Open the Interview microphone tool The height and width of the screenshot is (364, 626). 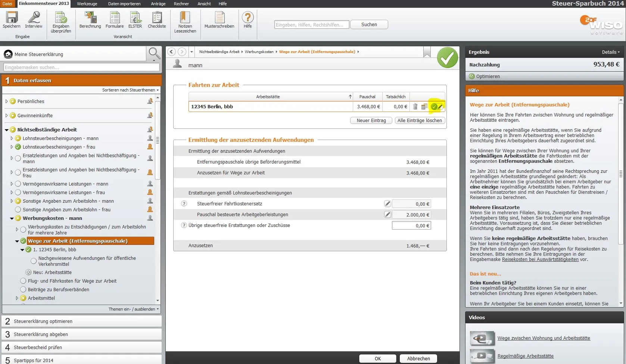coord(34,18)
